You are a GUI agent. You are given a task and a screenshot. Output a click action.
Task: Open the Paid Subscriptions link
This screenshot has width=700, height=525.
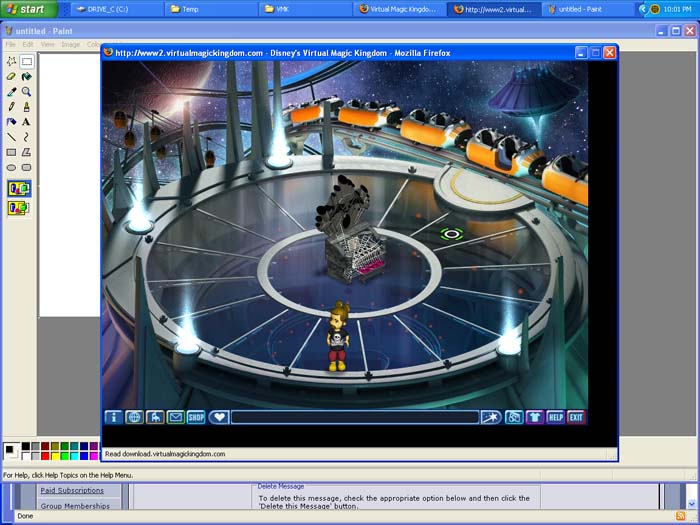(72, 490)
